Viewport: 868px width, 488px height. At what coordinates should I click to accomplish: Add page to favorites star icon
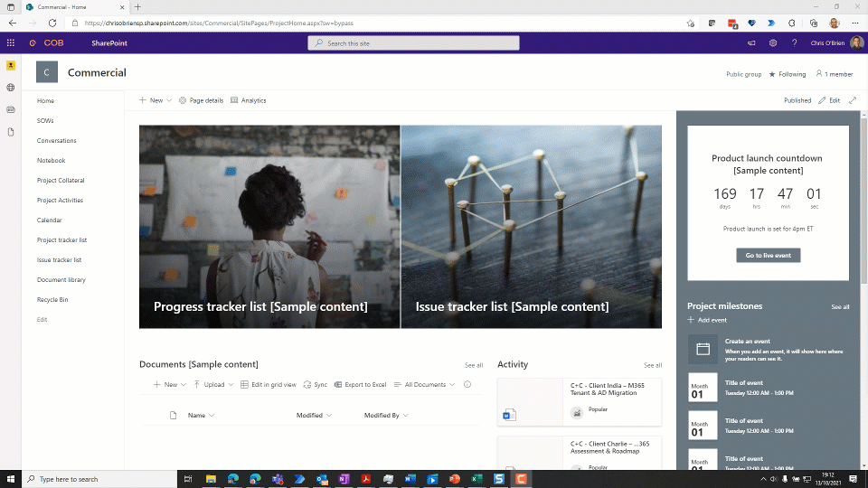tap(690, 23)
